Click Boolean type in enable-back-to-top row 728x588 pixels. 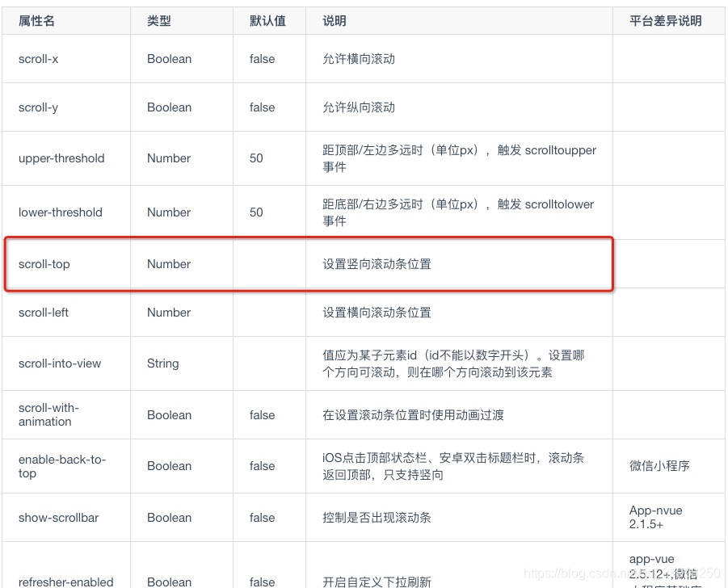170,466
